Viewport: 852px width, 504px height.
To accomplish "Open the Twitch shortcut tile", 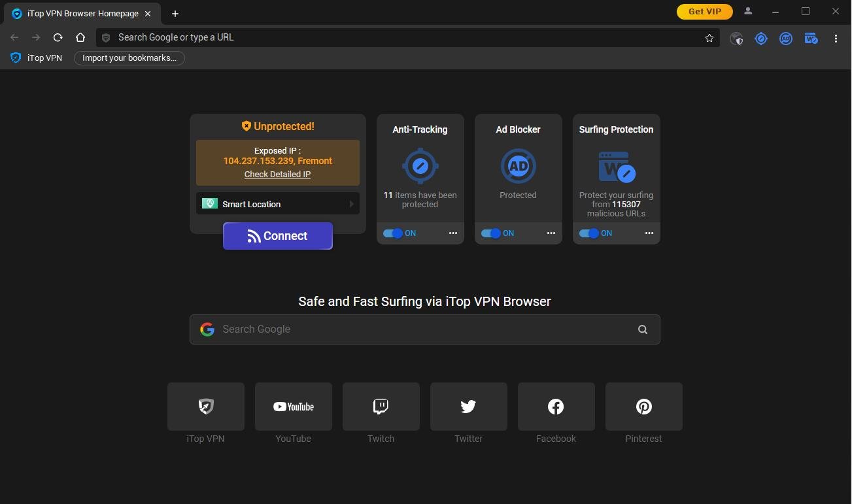I will 381,407.
